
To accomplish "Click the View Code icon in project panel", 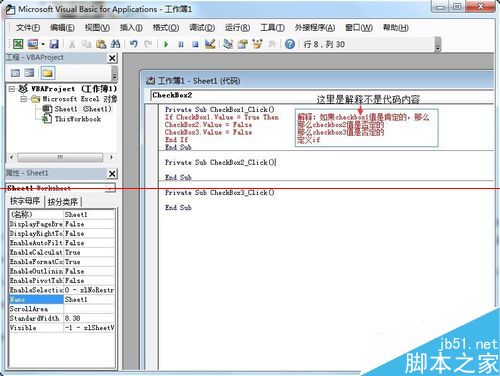I will coord(15,73).
